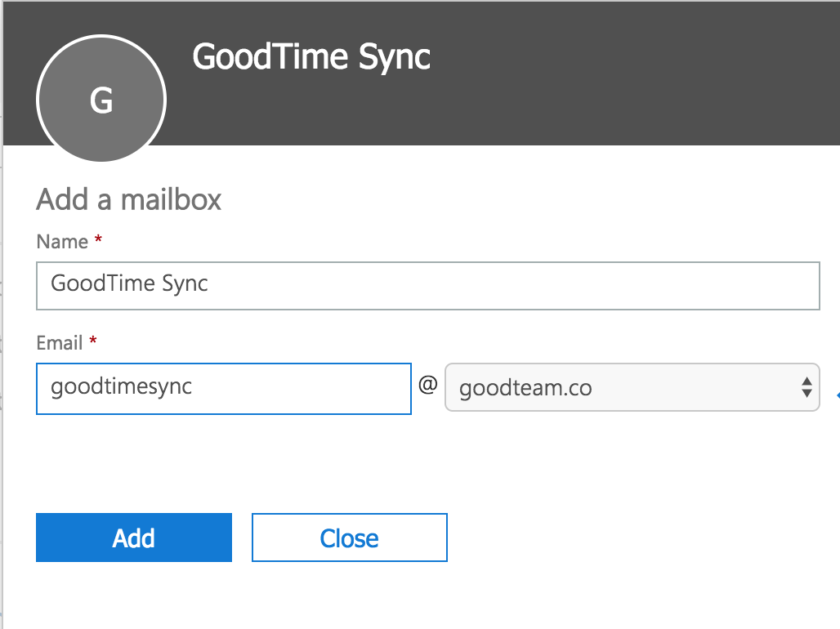Click the goodtimesync email input field
The height and width of the screenshot is (629, 840).
click(223, 388)
